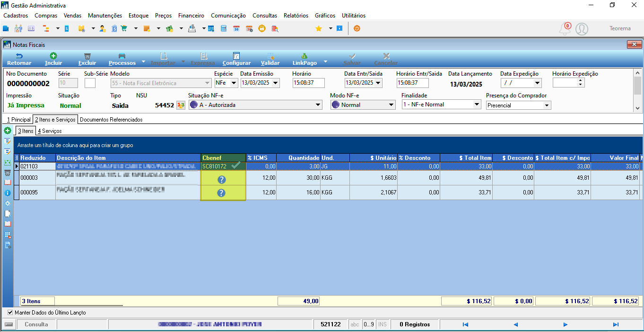Open the Finalidade combo box
Image resolution: width=644 pixels, height=332 pixels.
tap(477, 105)
